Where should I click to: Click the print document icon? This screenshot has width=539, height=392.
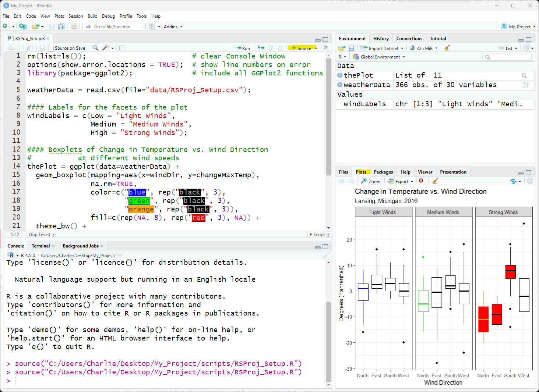[x=74, y=26]
